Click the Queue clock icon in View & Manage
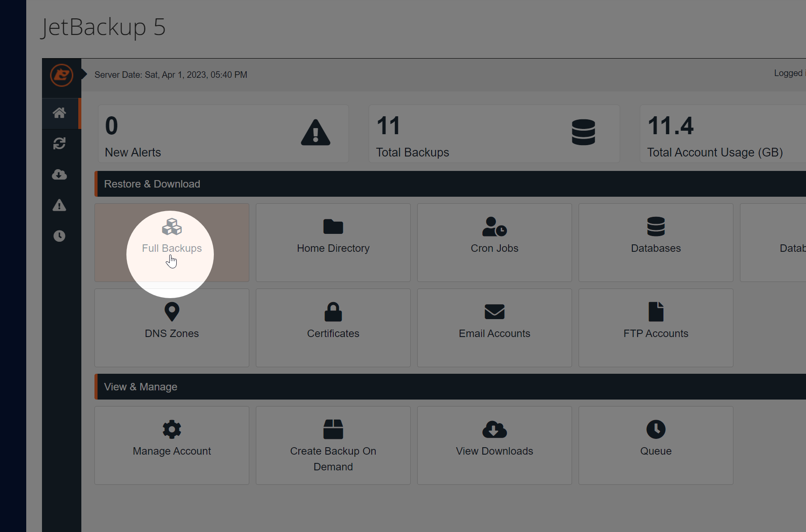This screenshot has height=532, width=806. (656, 429)
